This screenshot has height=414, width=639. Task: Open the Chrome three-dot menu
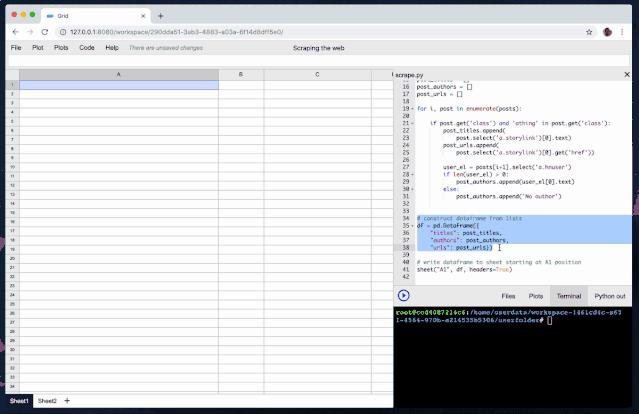625,32
